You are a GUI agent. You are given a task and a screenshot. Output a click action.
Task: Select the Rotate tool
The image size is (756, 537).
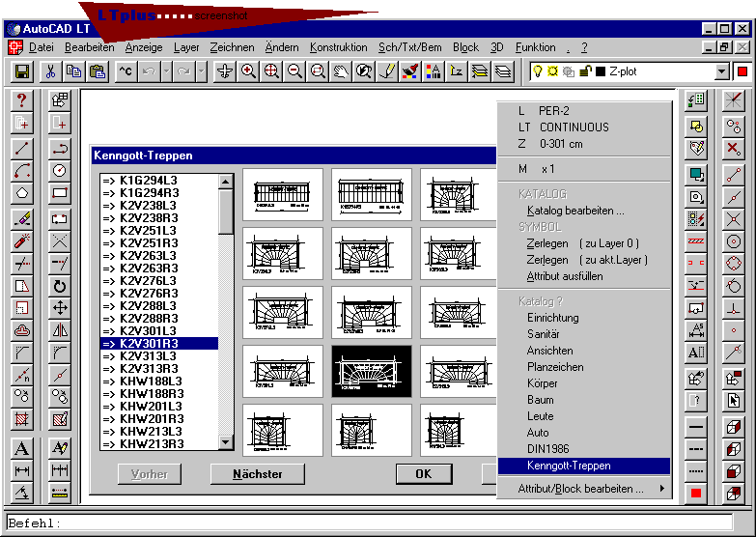pyautogui.click(x=59, y=286)
